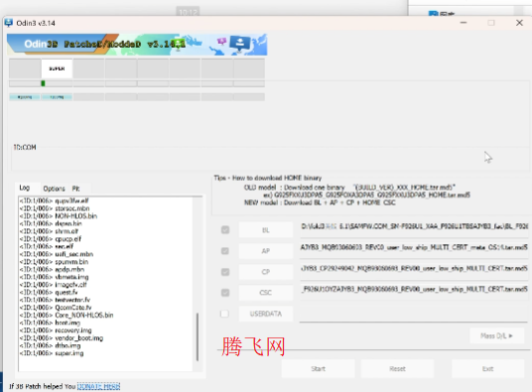This screenshot has height=392, width=532.
Task: Select the shrm.elf log line
Action: (x=50, y=231)
